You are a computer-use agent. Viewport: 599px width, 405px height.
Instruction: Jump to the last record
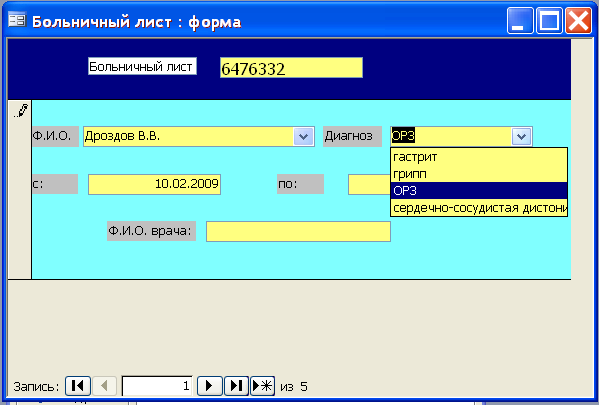coord(236,386)
